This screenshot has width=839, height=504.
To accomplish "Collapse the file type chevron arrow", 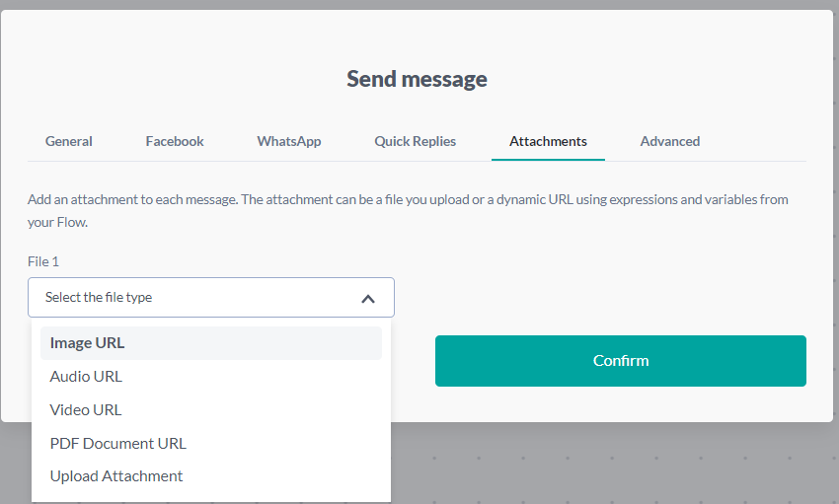I will click(x=368, y=298).
